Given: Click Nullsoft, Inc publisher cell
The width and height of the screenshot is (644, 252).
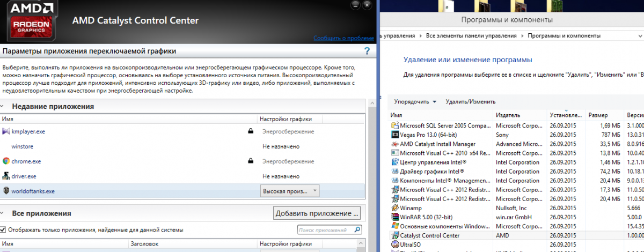Looking at the screenshot, I should [x=511, y=207].
